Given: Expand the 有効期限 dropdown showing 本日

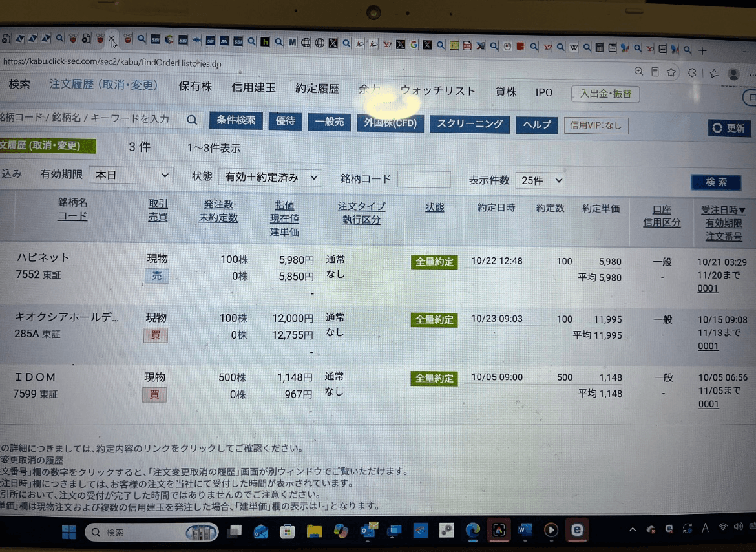Looking at the screenshot, I should coord(131,175).
